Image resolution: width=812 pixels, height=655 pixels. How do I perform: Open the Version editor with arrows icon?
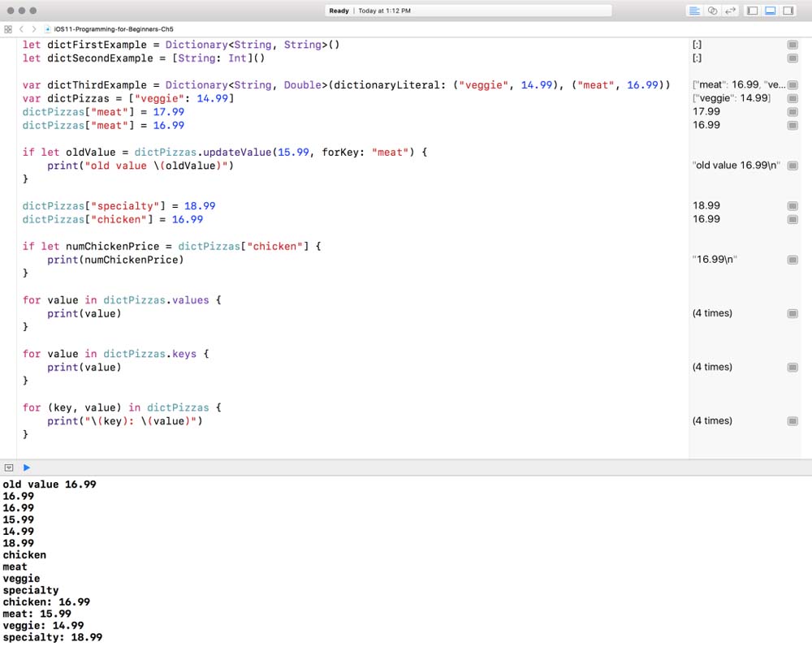730,11
